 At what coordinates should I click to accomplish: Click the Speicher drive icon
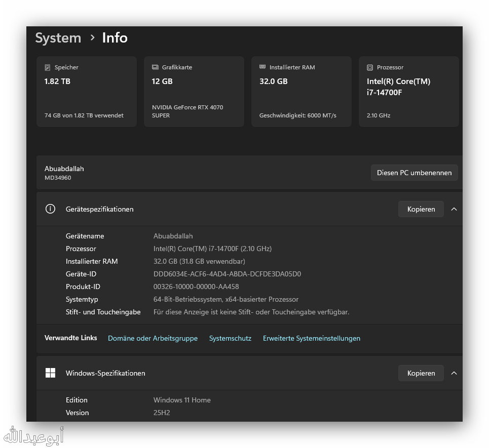click(x=48, y=67)
